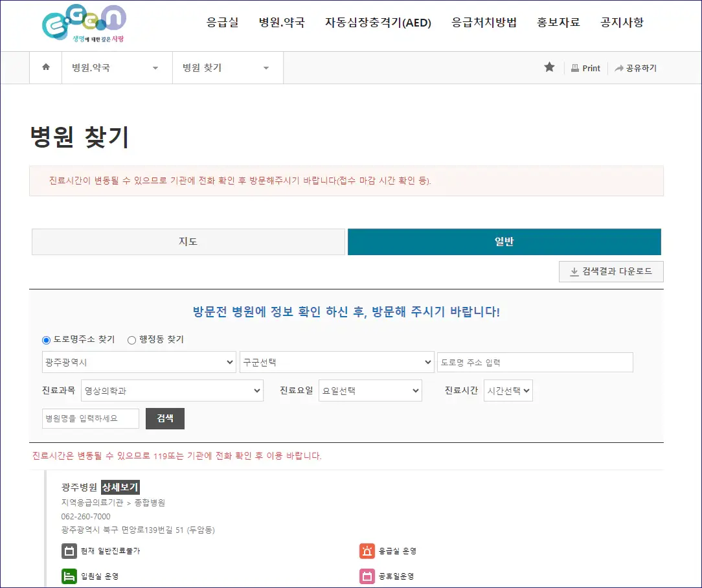Select the 도로명주소 찾기 radio button
Screen dimensions: 702x588
[46, 339]
